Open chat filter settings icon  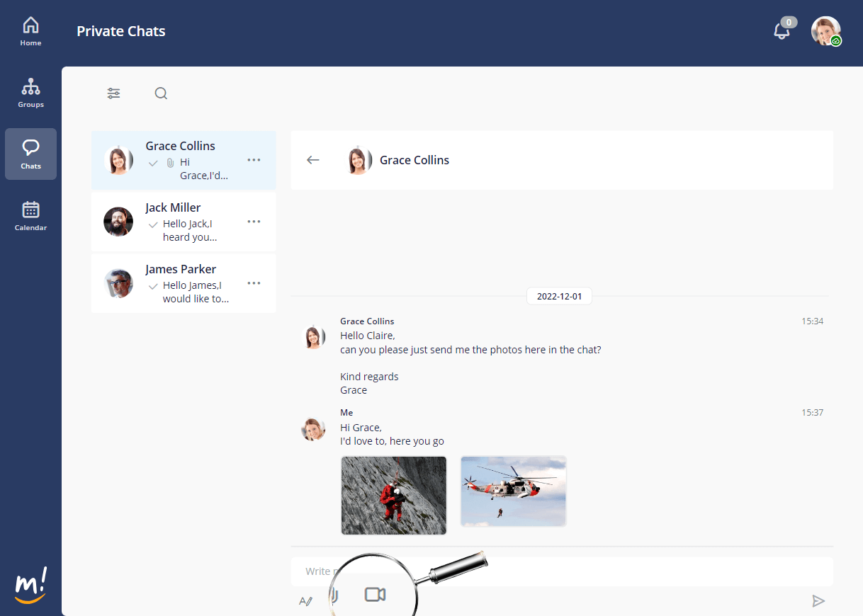click(x=113, y=93)
